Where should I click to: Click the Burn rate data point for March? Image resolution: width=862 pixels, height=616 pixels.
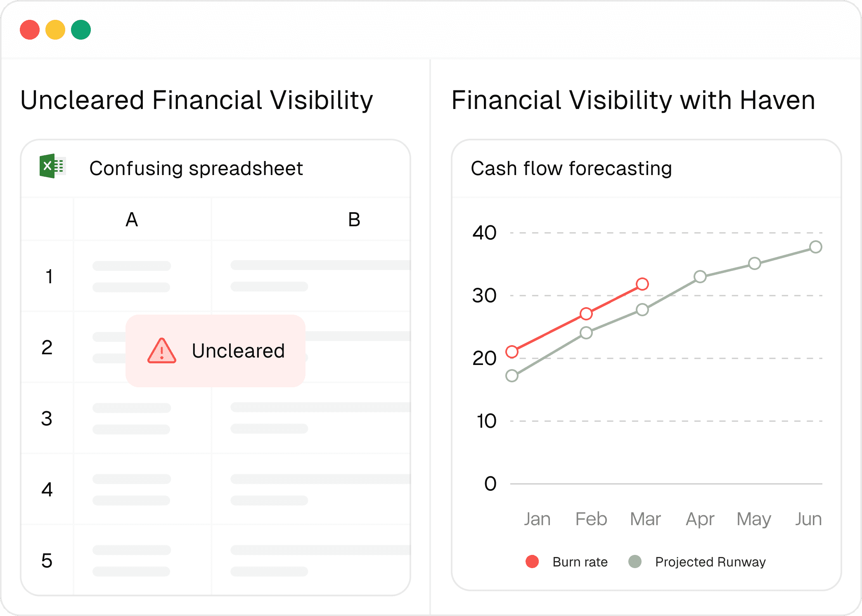pyautogui.click(x=642, y=284)
